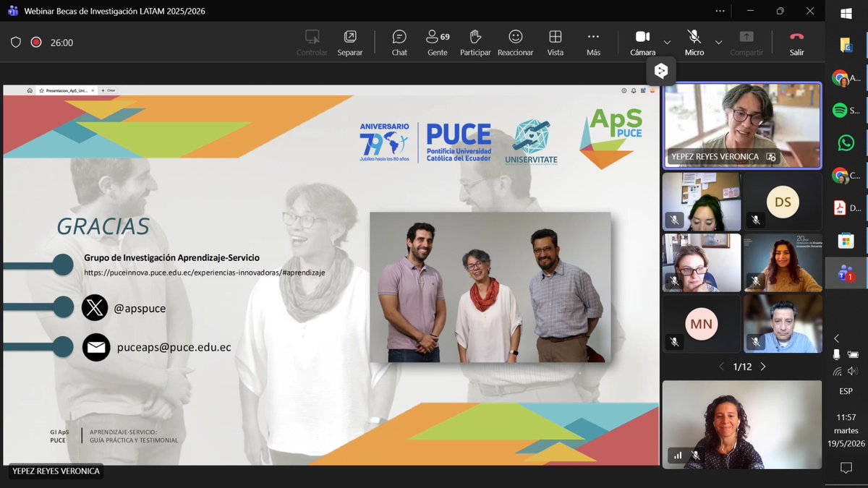868x488 pixels.
Task: Click the Teams taskbar icon
Action: click(x=845, y=273)
